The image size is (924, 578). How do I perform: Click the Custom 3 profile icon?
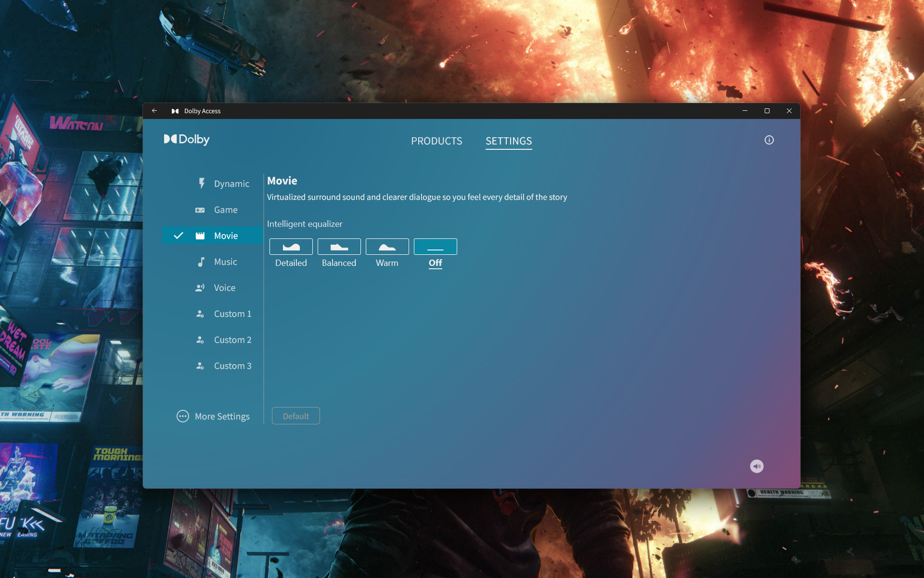[x=200, y=366]
